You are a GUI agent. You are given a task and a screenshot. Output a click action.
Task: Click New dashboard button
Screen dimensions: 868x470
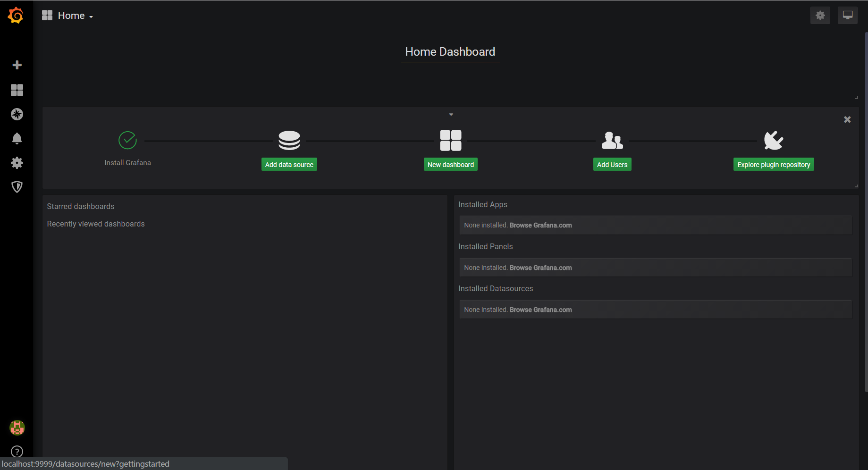[451, 164]
